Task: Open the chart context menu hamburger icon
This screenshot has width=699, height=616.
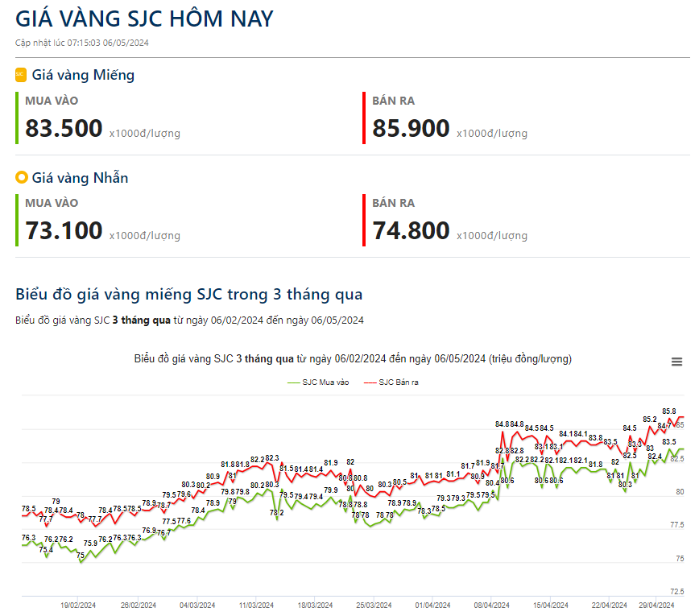Action: click(x=676, y=362)
